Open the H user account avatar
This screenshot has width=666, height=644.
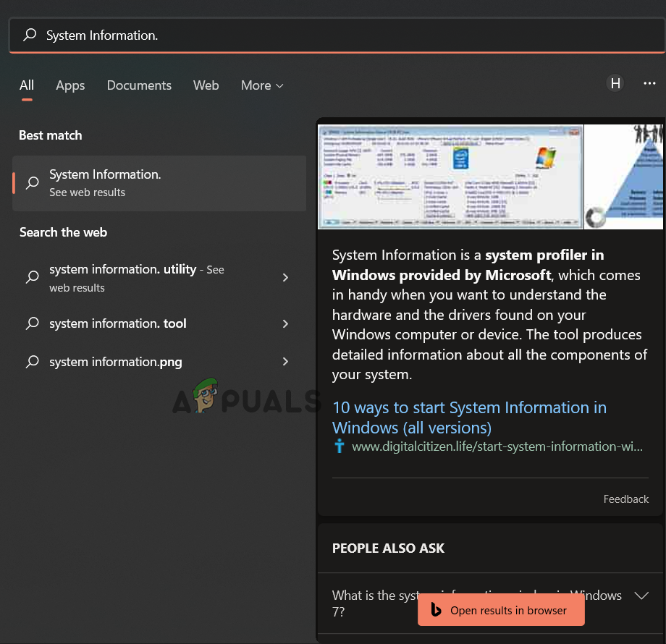point(615,83)
